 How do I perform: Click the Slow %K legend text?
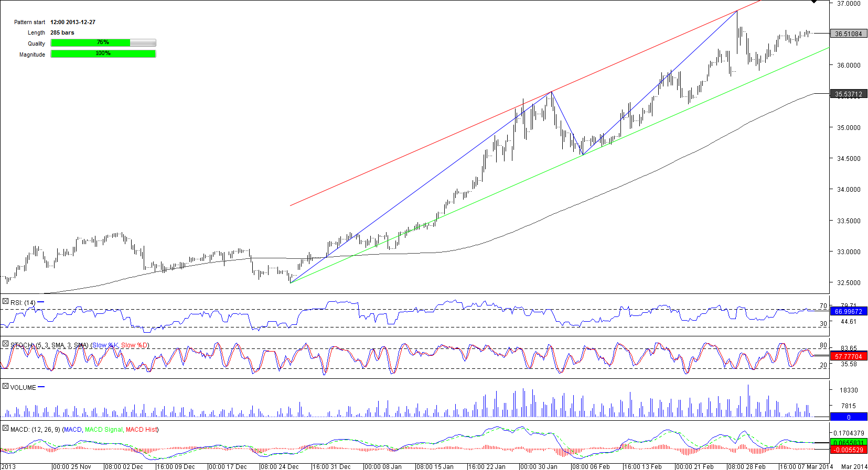[105, 345]
